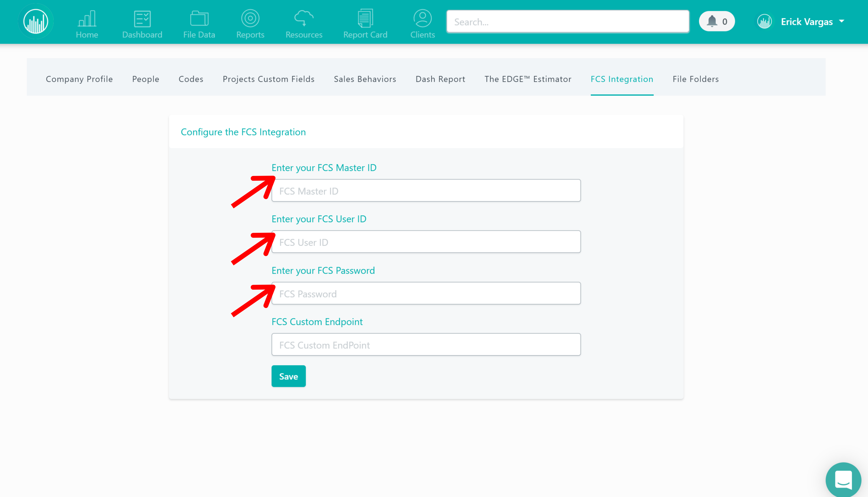The image size is (868, 497).
Task: Switch to The EDGE™ Estimator tab
Action: click(x=528, y=79)
